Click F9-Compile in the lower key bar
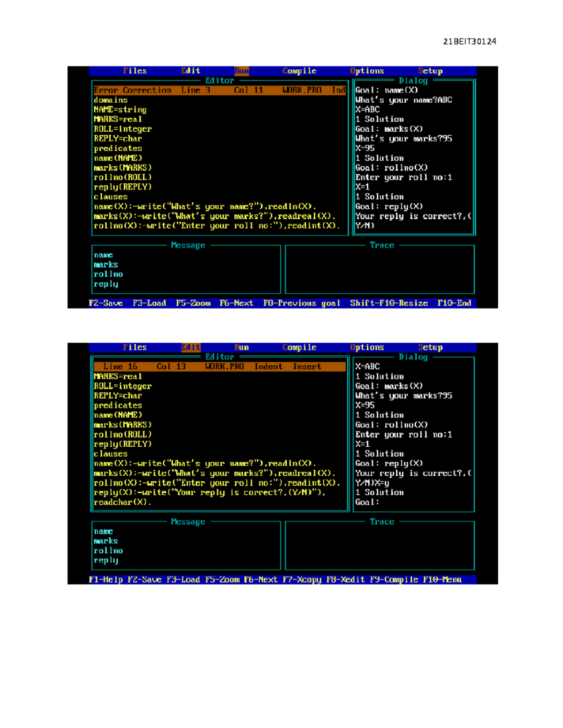563x728 pixels. click(394, 580)
